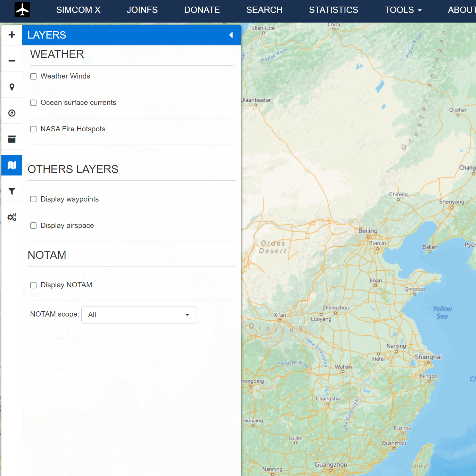Click the DONATE link
Viewport: 476px width, 476px height.
[x=202, y=10]
